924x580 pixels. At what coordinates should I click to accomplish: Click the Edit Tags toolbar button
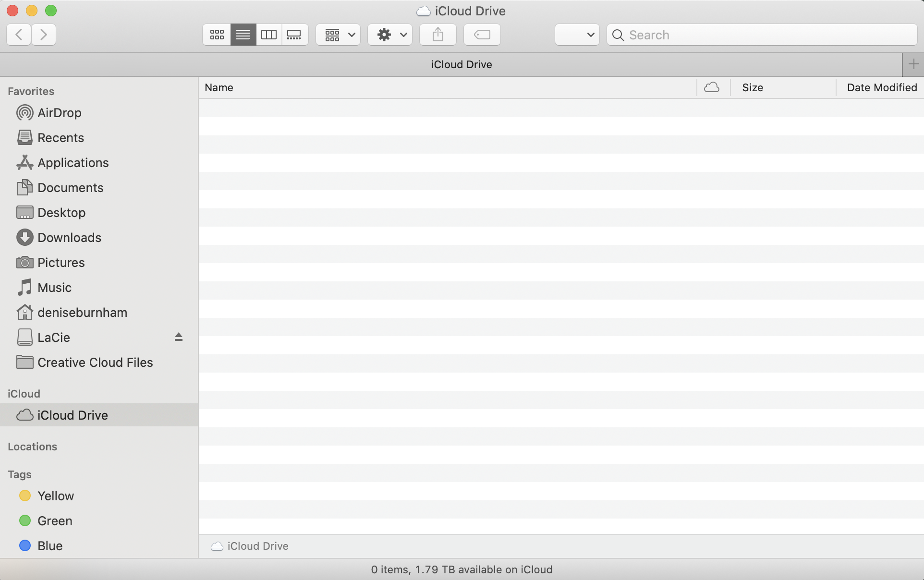pyautogui.click(x=482, y=35)
